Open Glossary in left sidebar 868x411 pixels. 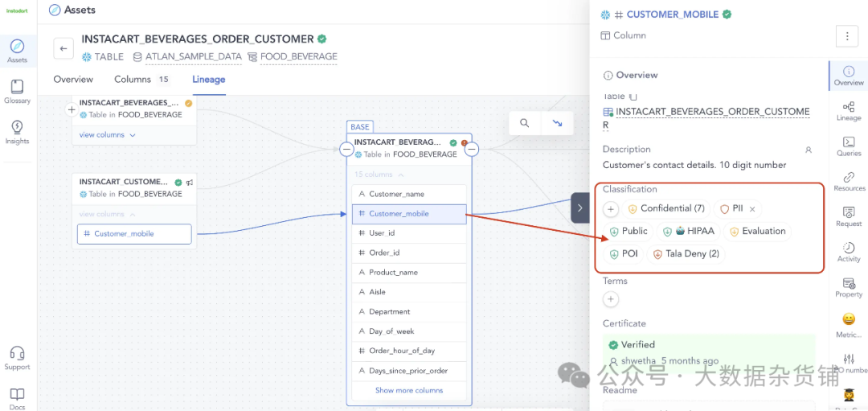click(x=17, y=91)
